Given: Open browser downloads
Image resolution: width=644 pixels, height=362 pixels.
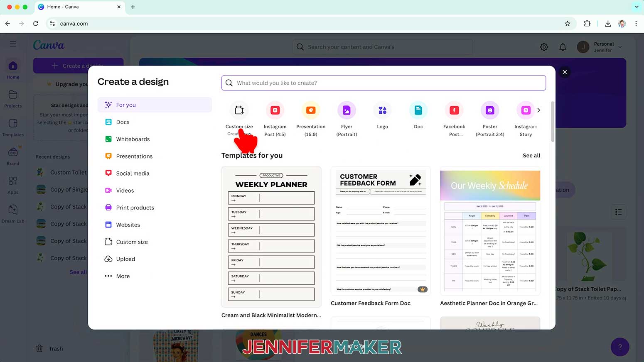Looking at the screenshot, I should [x=608, y=24].
